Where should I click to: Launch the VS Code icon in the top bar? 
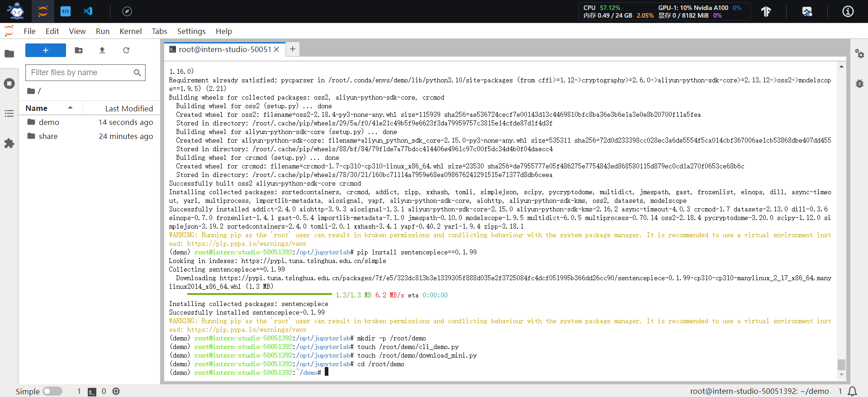pos(88,11)
